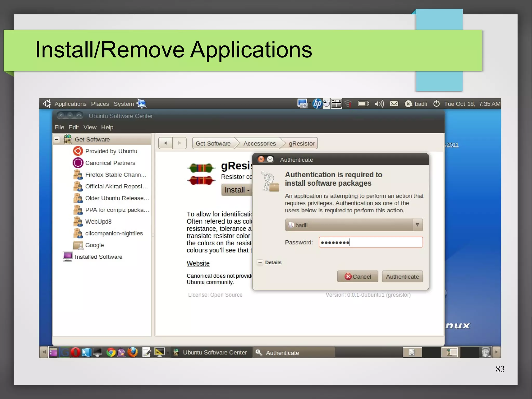This screenshot has width=532, height=399.
Task: Go back with the navigation arrow
Action: point(165,143)
